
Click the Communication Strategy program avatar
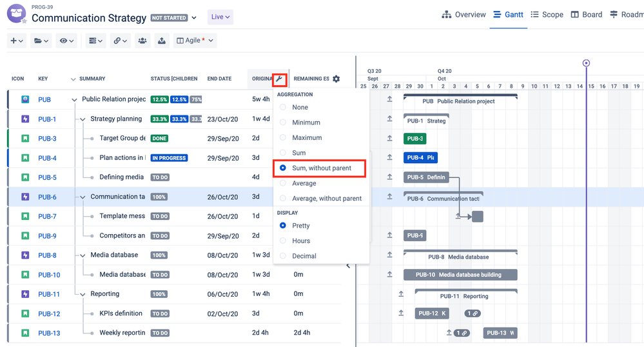16,14
